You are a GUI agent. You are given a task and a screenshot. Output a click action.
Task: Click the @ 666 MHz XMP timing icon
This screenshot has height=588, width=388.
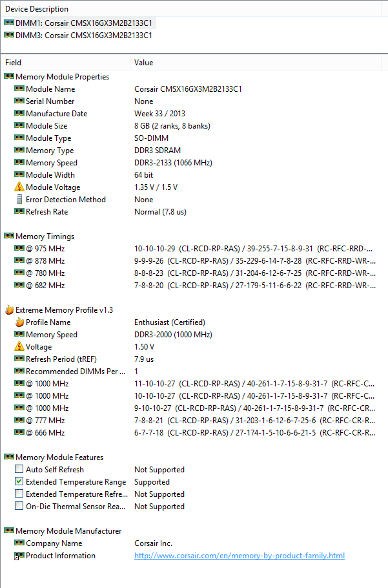[x=19, y=432]
